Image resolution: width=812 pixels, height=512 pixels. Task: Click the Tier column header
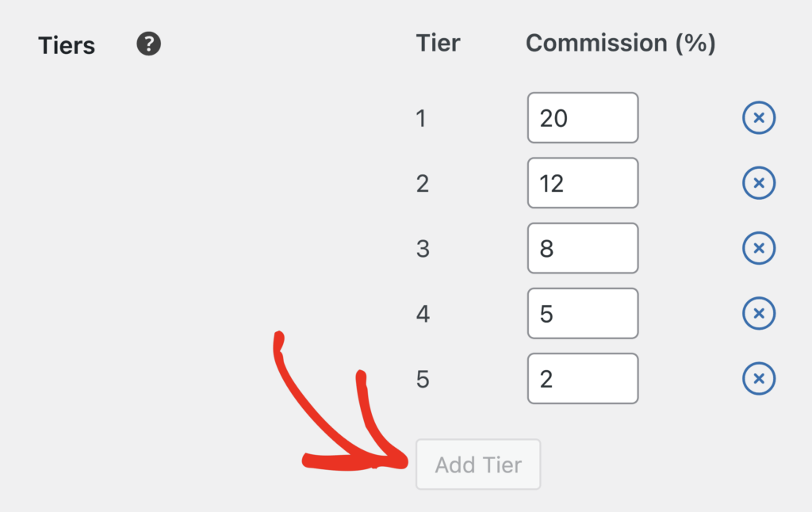(x=438, y=44)
